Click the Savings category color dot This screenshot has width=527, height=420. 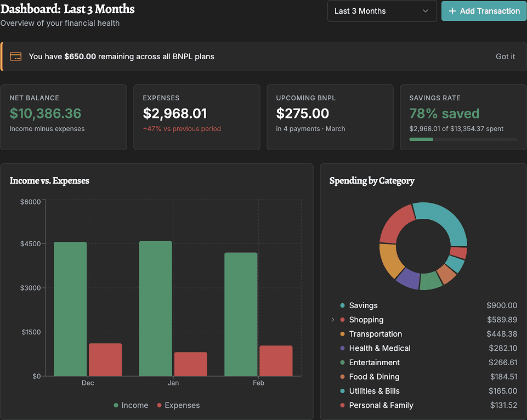343,305
